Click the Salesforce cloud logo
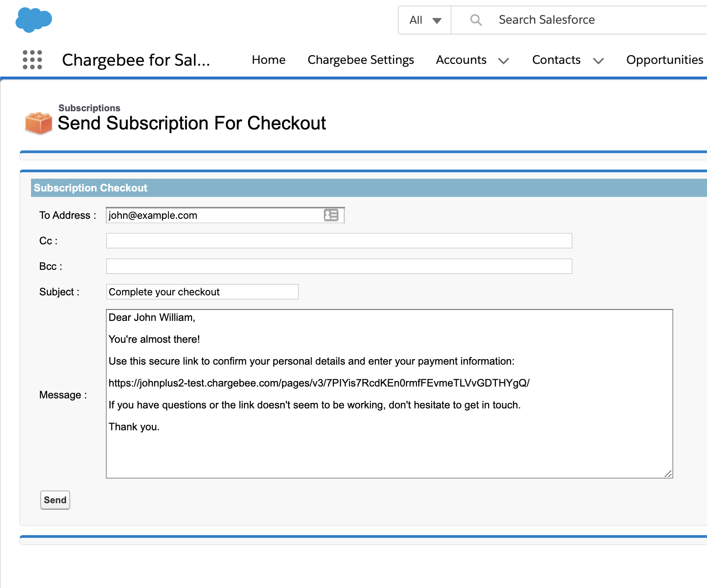 tap(33, 20)
